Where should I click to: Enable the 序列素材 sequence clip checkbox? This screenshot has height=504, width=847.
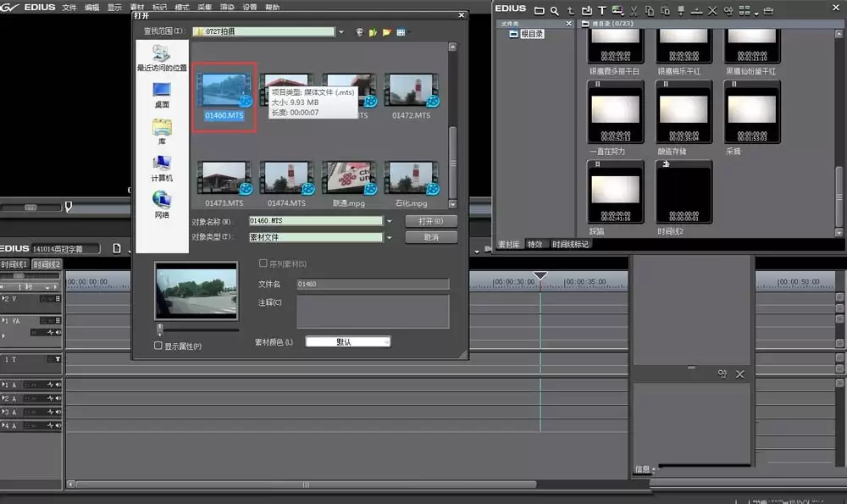tap(263, 263)
